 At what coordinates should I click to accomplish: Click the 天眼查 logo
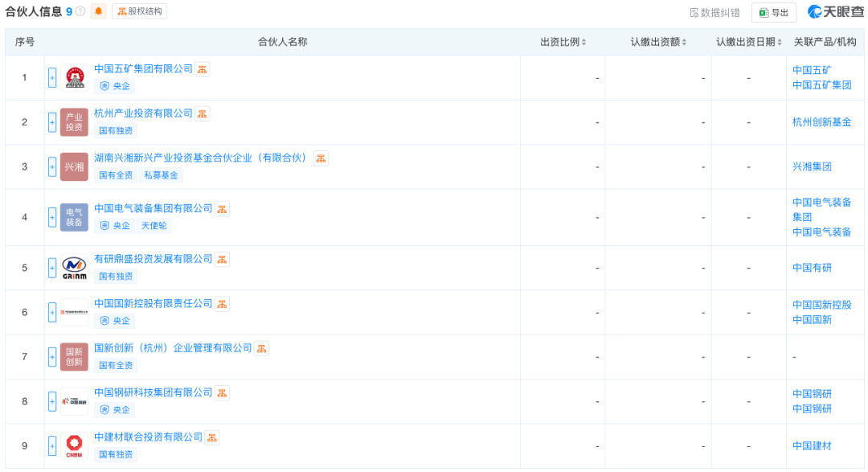836,11
